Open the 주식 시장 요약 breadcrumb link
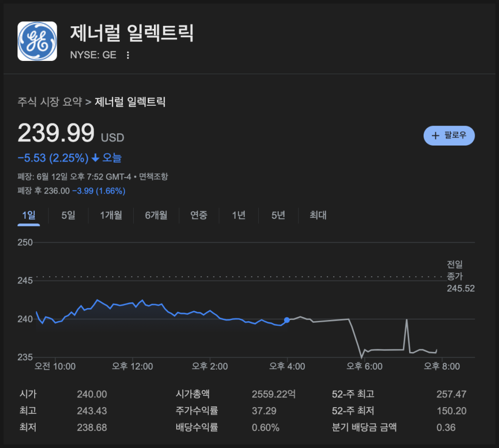 point(50,102)
